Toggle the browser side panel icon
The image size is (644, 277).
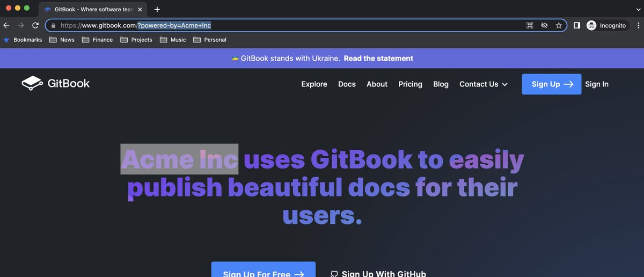(577, 25)
